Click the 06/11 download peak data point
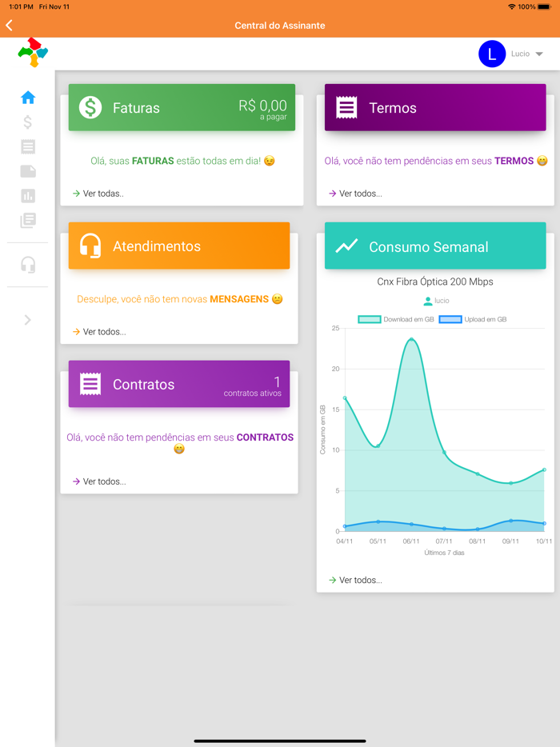560x747 pixels. pyautogui.click(x=411, y=339)
